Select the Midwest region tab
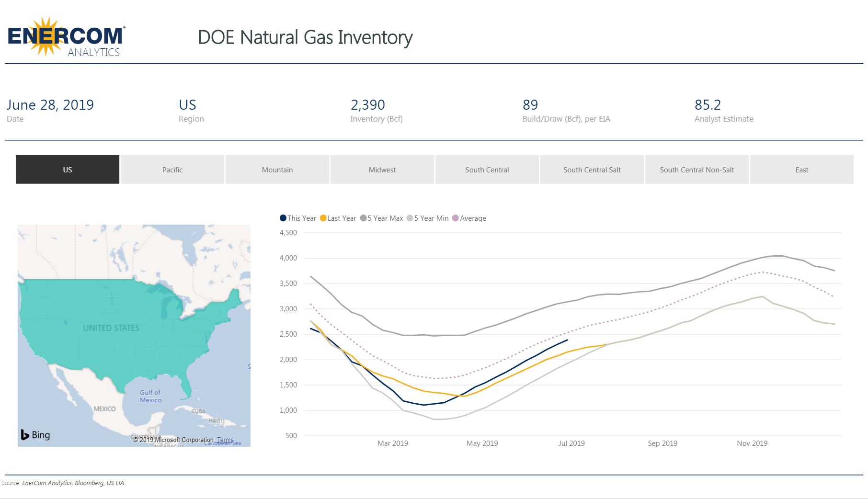 pos(382,170)
